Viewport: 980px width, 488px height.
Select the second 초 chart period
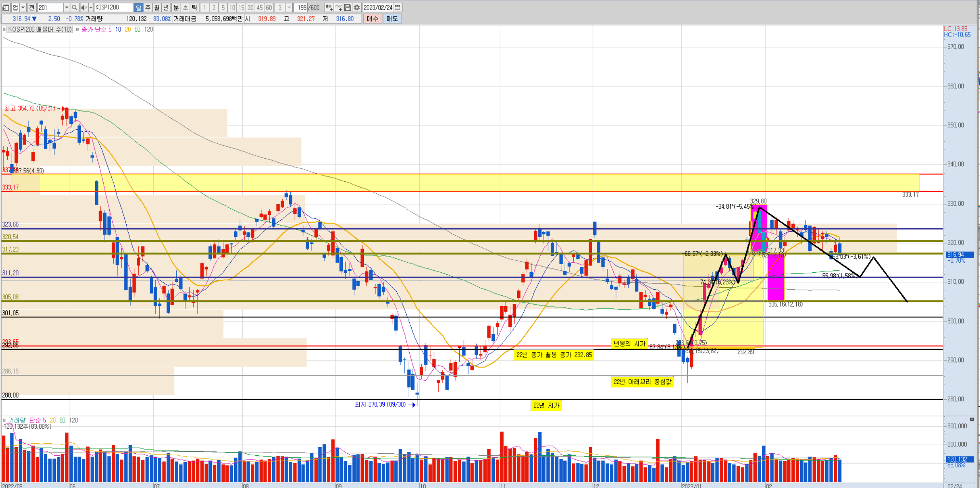pyautogui.click(x=185, y=7)
